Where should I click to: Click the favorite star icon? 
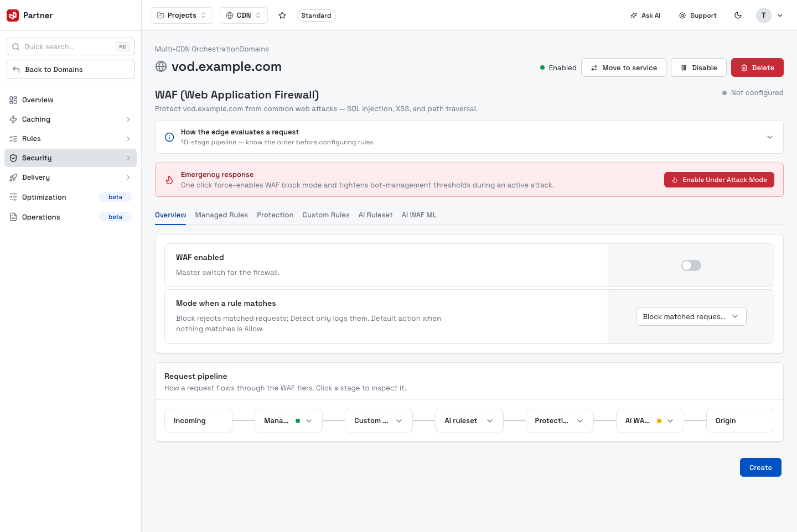coord(282,15)
